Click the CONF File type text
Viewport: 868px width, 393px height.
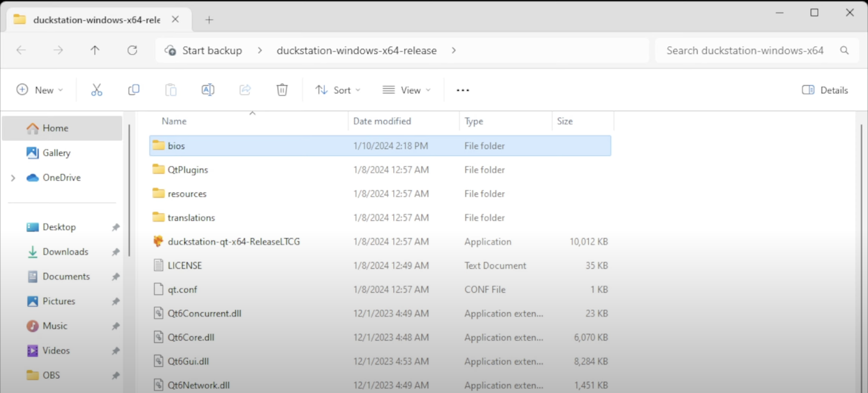tap(485, 290)
